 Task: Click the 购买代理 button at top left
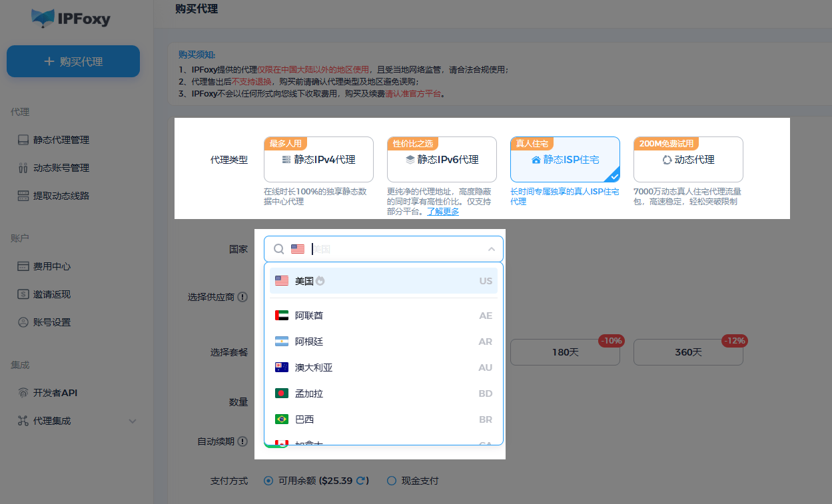[73, 61]
